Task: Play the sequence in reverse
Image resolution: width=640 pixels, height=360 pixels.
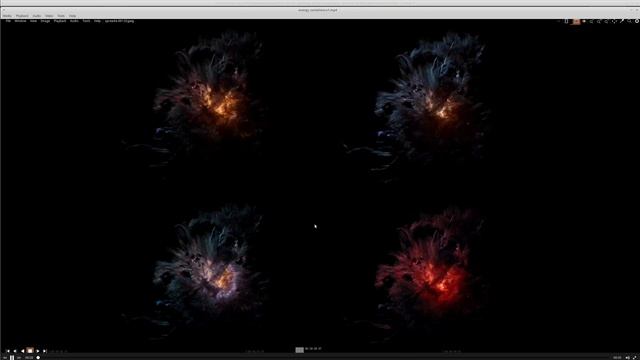Action: point(22,351)
